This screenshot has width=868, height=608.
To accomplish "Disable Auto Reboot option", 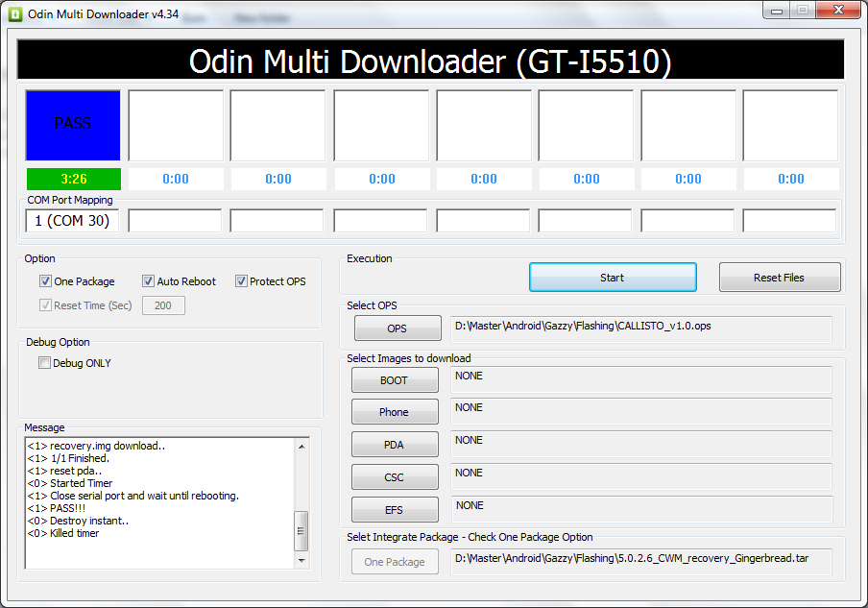I will [x=148, y=280].
